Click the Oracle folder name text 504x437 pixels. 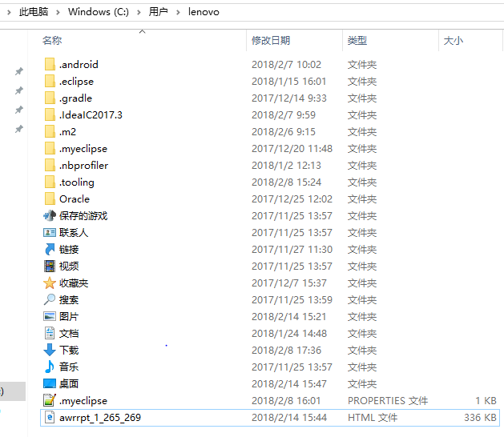pos(75,198)
